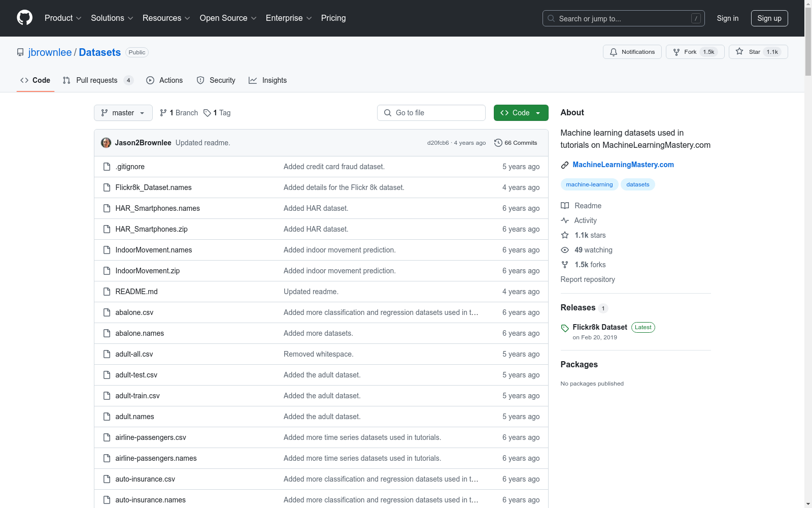The image size is (812, 508).
Task: Focus the Go to file input
Action: pos(431,113)
